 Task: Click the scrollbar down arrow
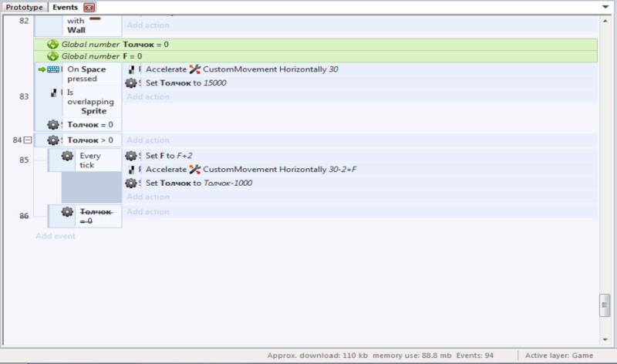coord(605,339)
